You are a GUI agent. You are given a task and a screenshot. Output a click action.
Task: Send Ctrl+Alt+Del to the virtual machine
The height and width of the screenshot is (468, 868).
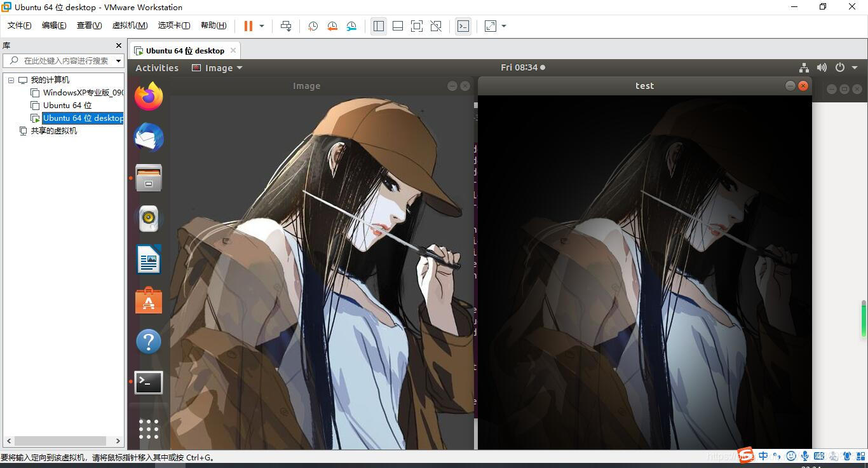click(x=286, y=26)
